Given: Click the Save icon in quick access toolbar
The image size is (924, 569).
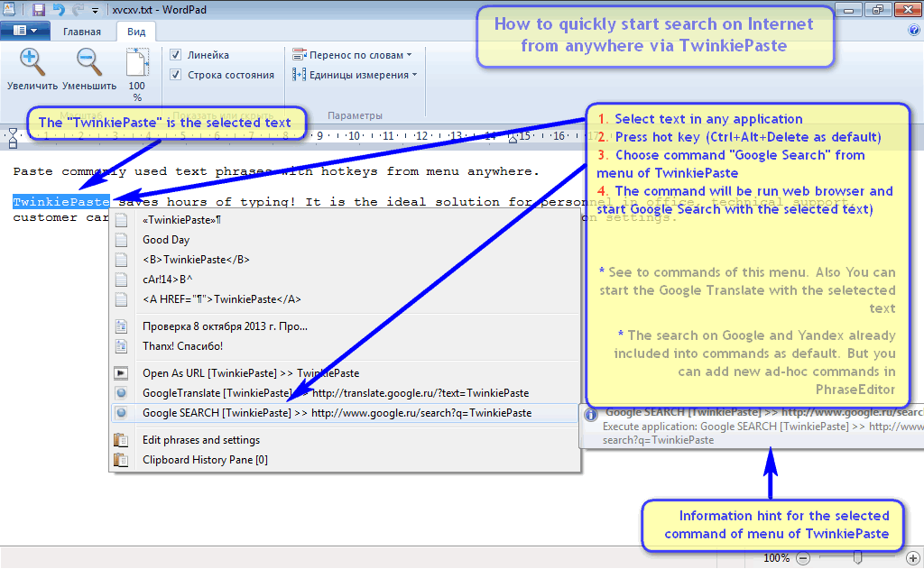Looking at the screenshot, I should (39, 9).
